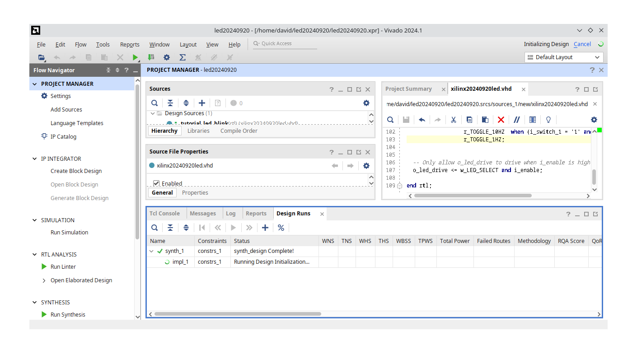
Task: Click the scissors Cut icon in code editor
Action: point(453,120)
